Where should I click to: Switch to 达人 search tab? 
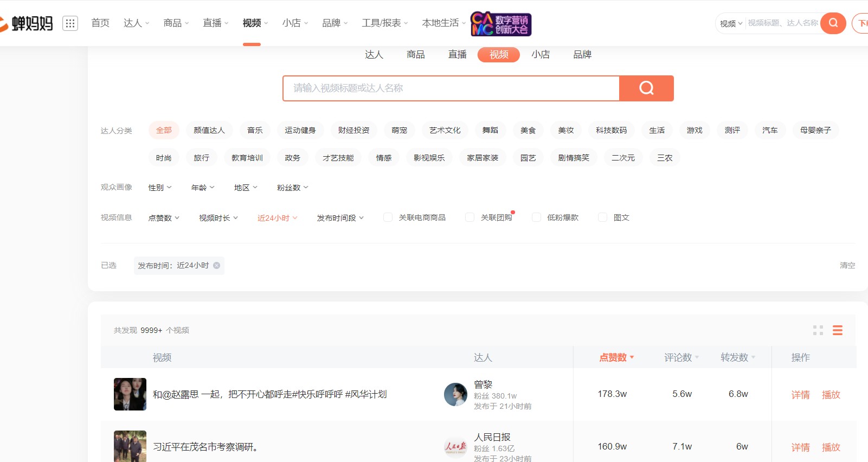tap(374, 55)
